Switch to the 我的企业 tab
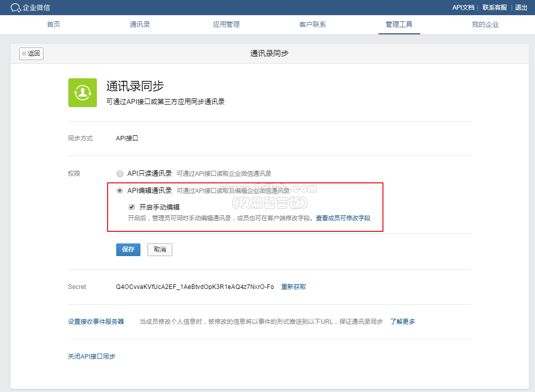Screen dimensions: 535x392 485,24
